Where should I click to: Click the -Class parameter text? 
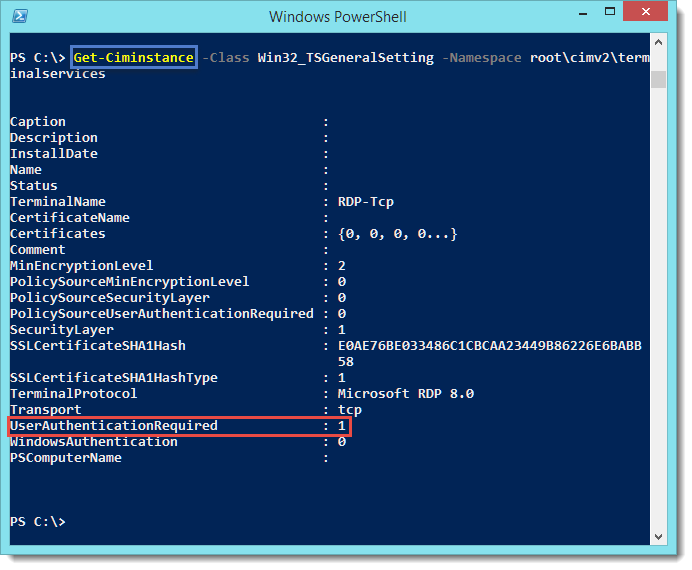pos(226,58)
